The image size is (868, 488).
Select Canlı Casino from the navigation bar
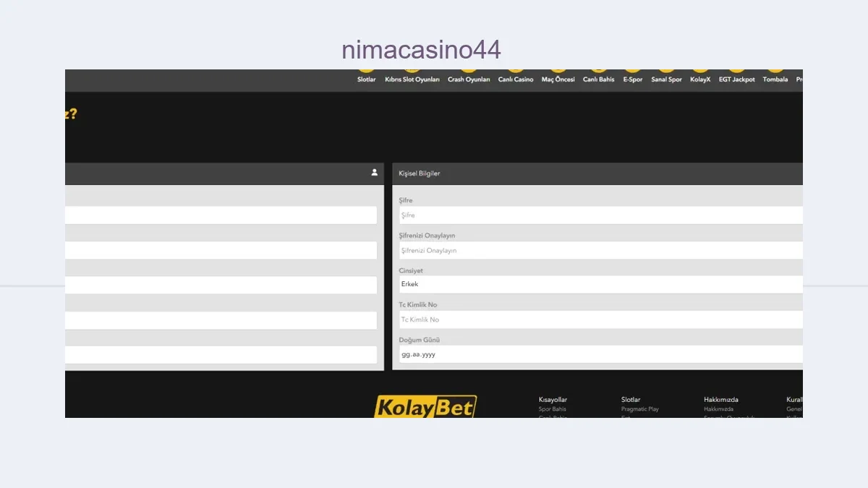516,79
